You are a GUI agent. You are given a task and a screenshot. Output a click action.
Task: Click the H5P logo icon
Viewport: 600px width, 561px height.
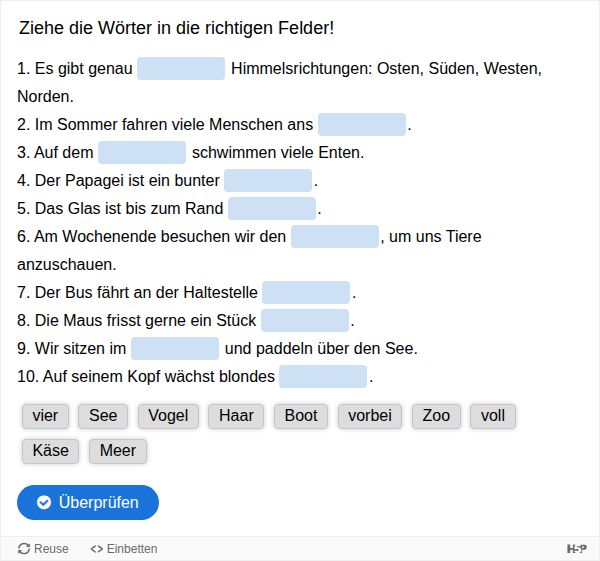(x=577, y=549)
